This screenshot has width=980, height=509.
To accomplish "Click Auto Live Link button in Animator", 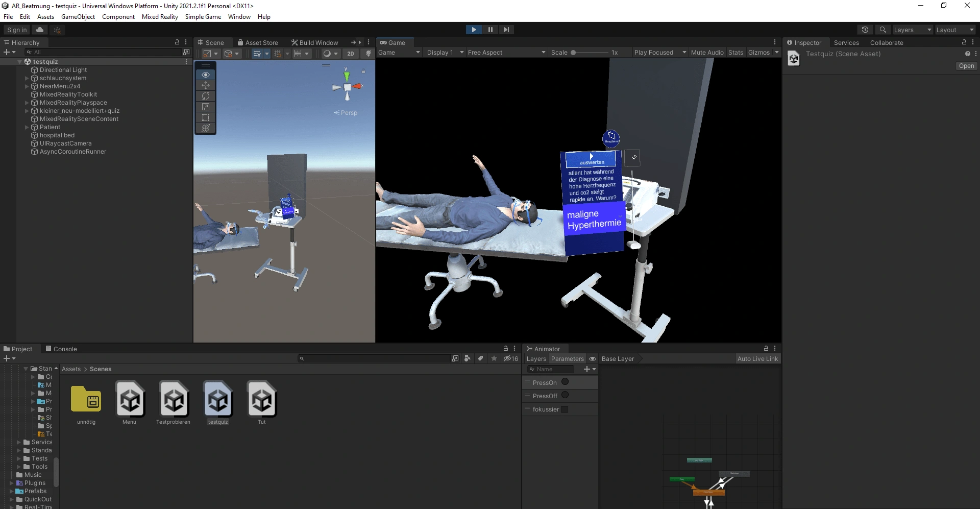I will pyautogui.click(x=757, y=358).
